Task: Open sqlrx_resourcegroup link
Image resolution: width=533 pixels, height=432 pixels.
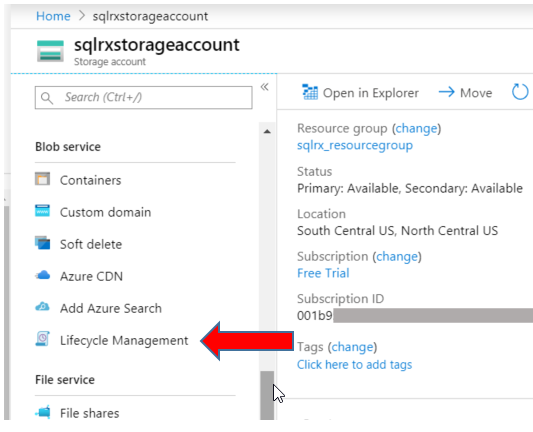Action: pyautogui.click(x=355, y=145)
